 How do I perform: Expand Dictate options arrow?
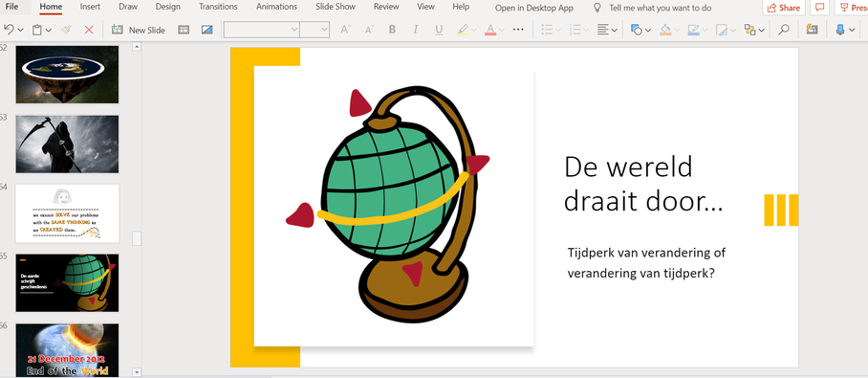click(852, 31)
